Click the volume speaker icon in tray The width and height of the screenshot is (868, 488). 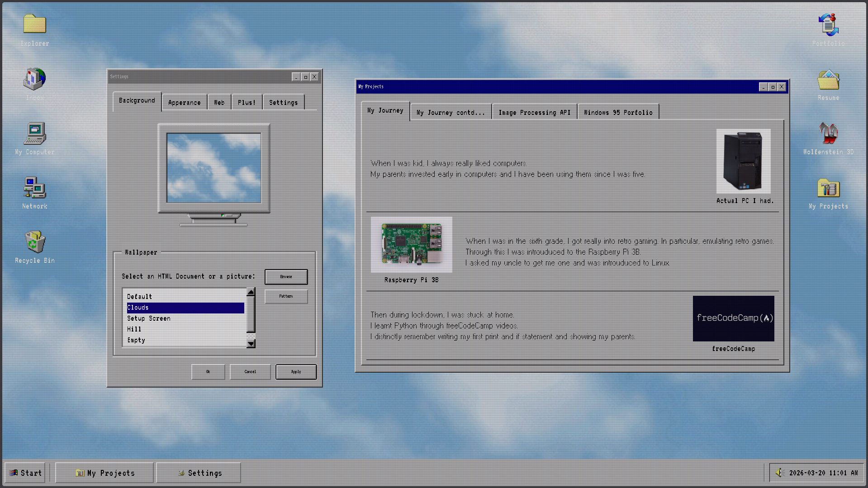tap(779, 473)
